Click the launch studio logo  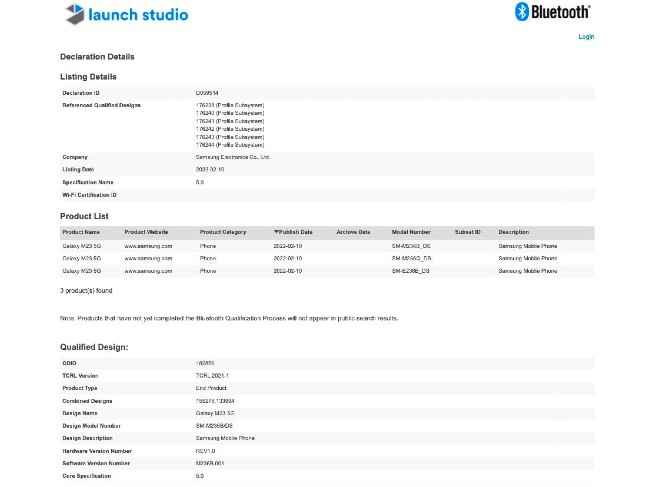(127, 15)
